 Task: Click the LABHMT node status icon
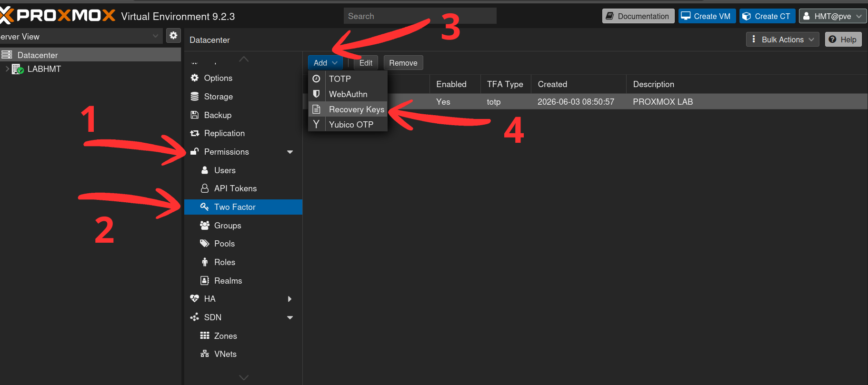(18, 69)
